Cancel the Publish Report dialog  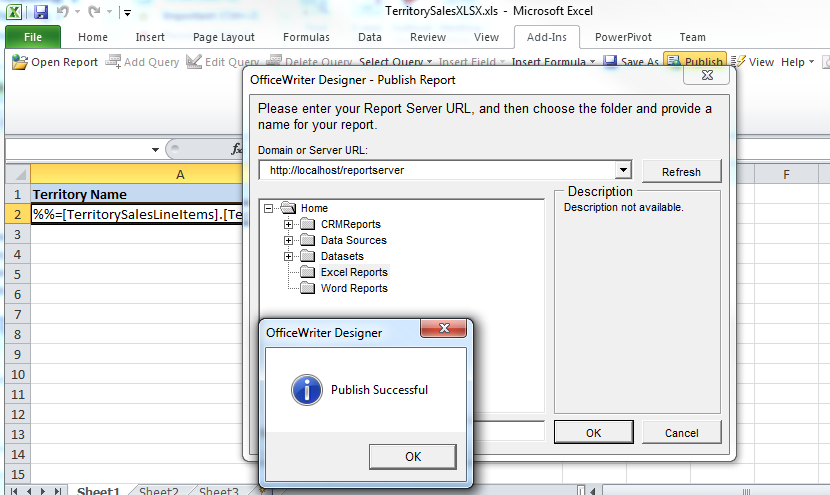pos(682,432)
